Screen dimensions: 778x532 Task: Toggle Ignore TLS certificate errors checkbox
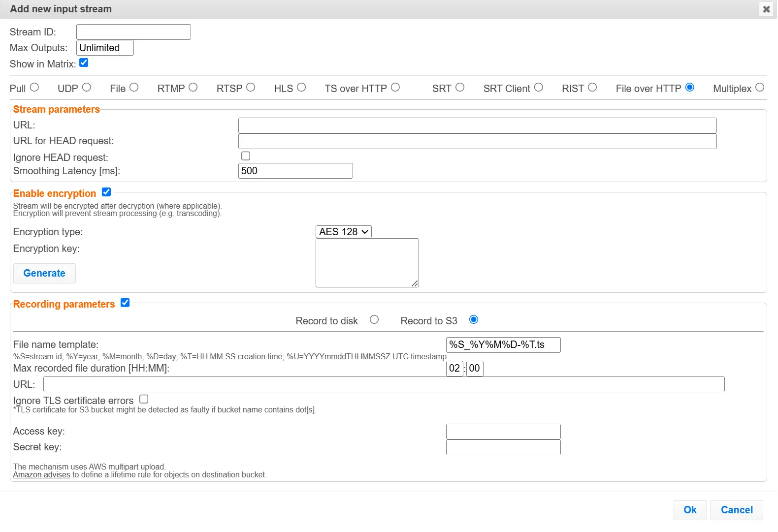coord(144,399)
